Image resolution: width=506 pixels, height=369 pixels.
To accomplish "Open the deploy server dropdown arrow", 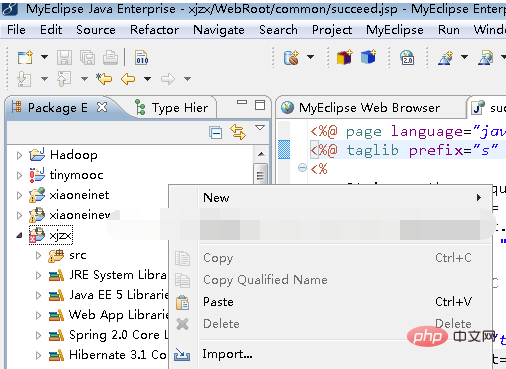I will 310,57.
